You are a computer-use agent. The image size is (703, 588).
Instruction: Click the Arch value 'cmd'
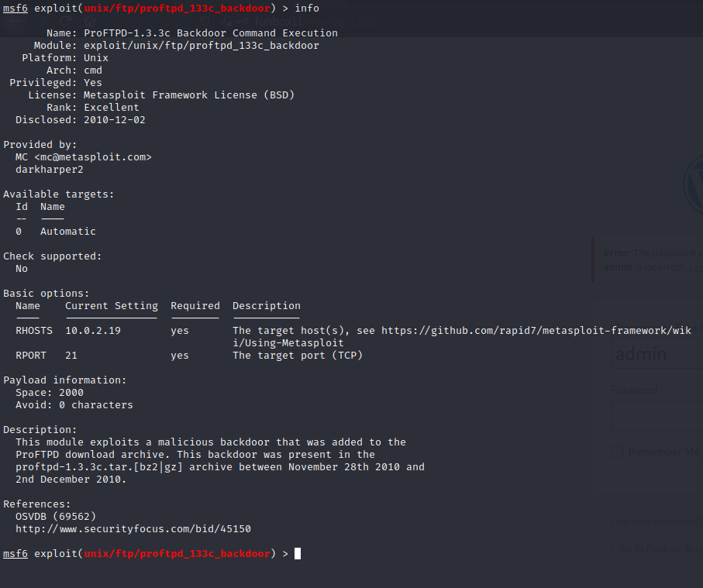[x=93, y=70]
